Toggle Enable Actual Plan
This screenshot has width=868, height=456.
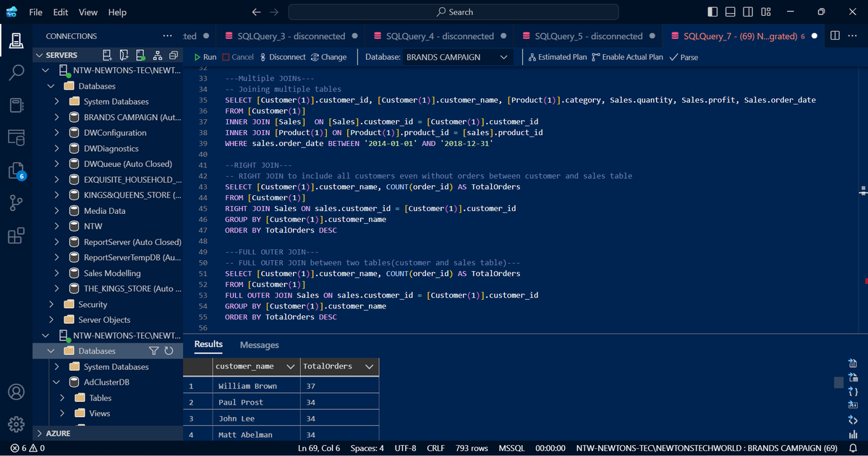[627, 57]
